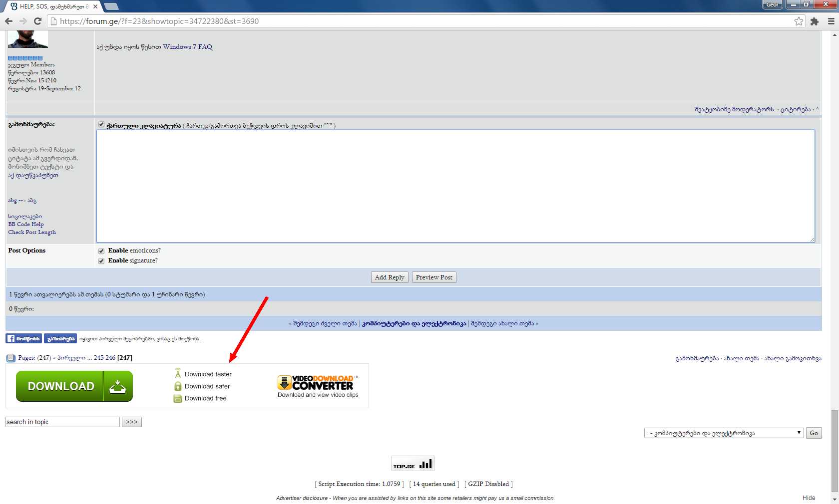The height and width of the screenshot is (504, 839).
Task: Click the Download free icon
Action: [x=178, y=398]
